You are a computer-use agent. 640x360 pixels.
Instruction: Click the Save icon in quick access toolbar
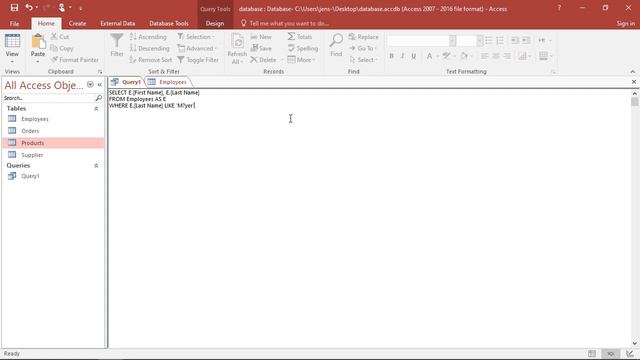[14, 8]
